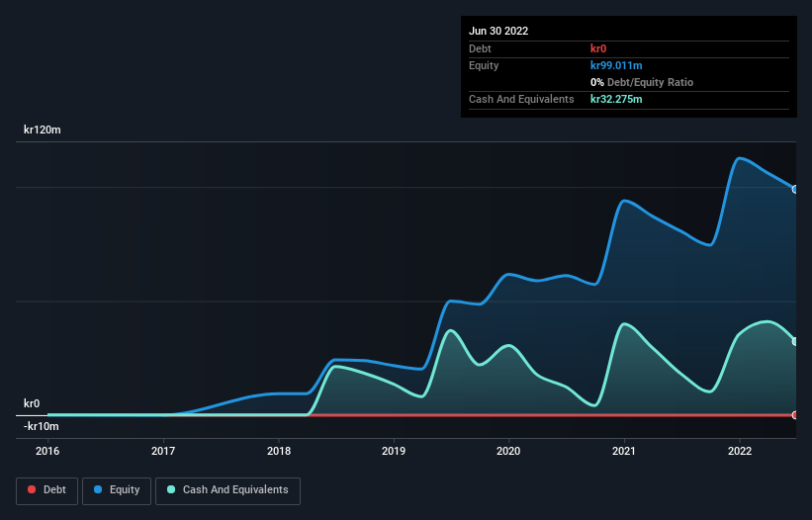Click the kr120m y-axis label
812x520 pixels.
42,130
